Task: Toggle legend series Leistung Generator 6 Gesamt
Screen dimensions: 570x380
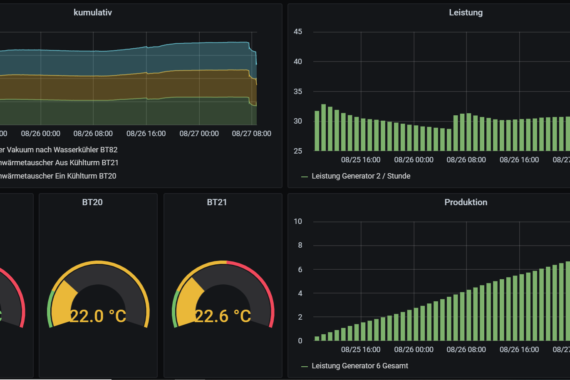Action: [360, 366]
